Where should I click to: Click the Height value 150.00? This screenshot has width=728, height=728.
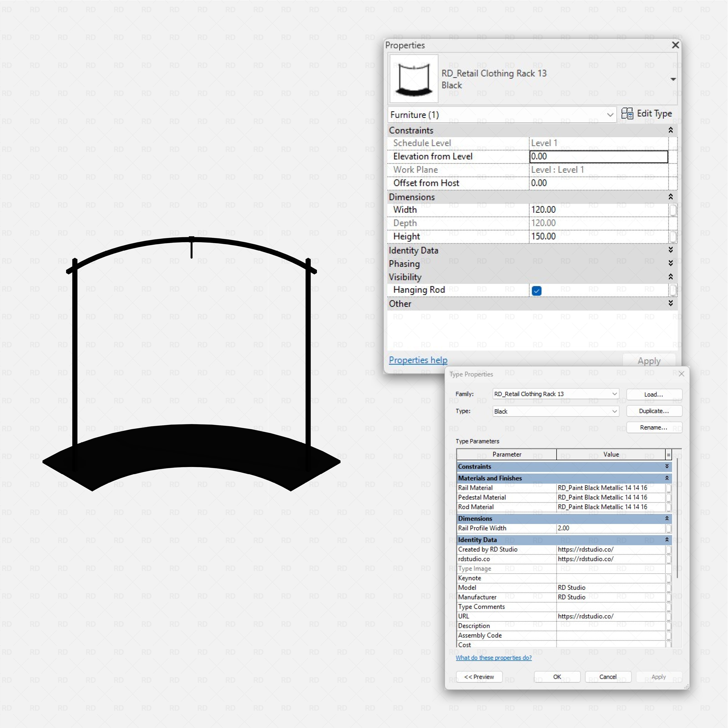click(598, 236)
